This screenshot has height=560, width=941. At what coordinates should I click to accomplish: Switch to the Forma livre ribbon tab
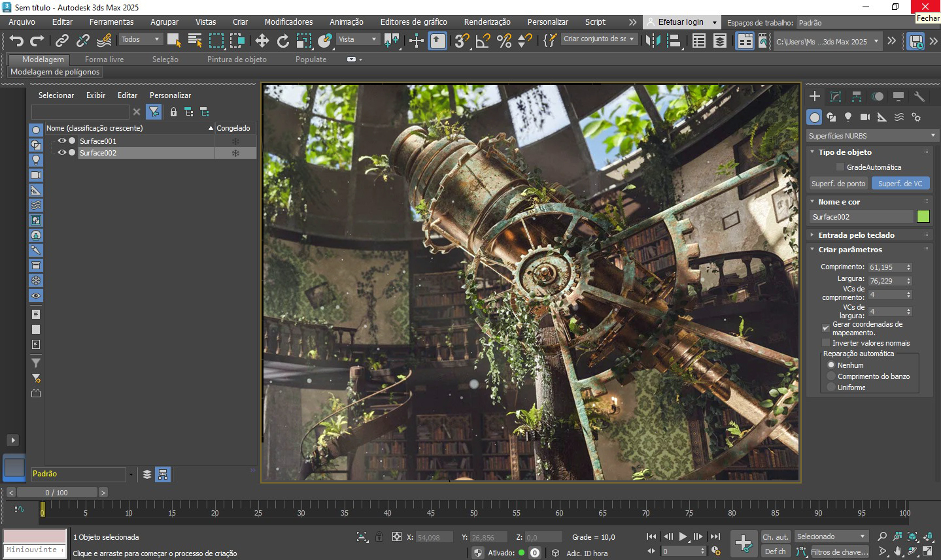[x=104, y=59]
